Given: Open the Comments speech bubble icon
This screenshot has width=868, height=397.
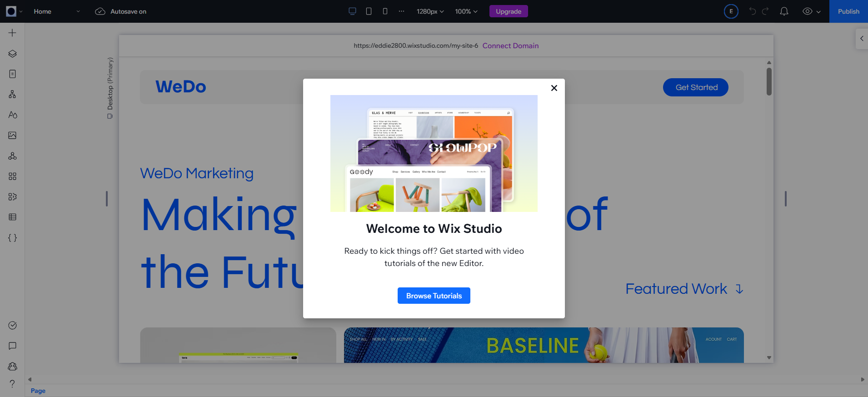Looking at the screenshot, I should pos(12,346).
